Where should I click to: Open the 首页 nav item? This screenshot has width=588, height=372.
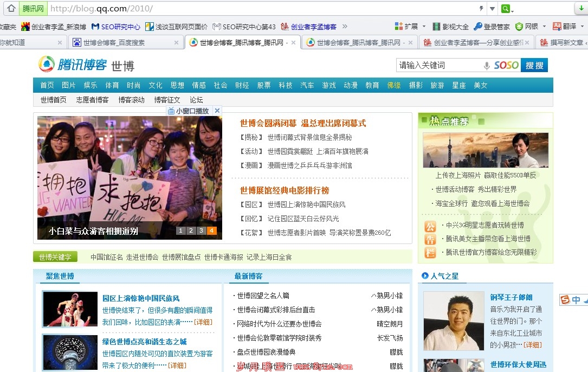[47, 85]
